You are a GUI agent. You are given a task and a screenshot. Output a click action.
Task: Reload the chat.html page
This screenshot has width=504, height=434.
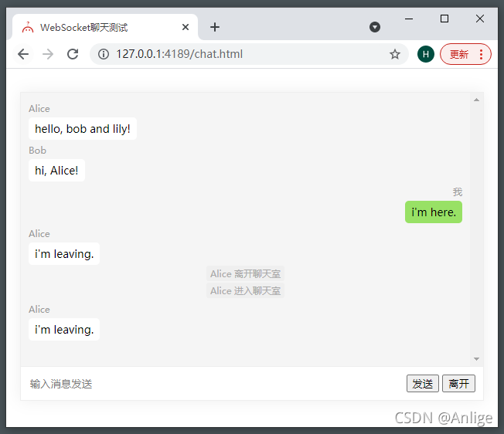click(73, 54)
